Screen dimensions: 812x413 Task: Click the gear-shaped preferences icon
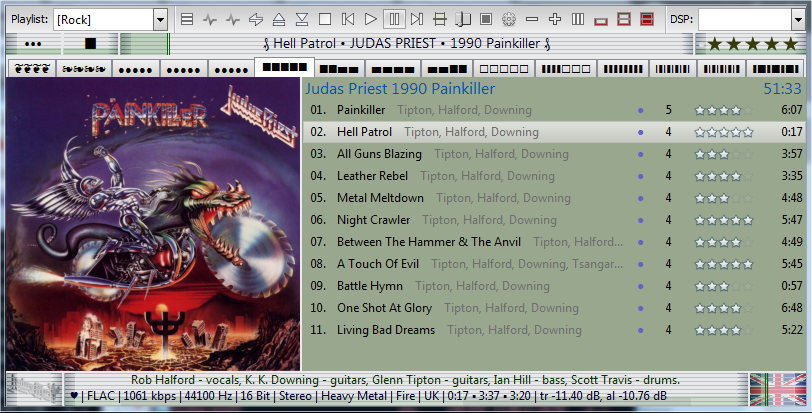pos(508,19)
